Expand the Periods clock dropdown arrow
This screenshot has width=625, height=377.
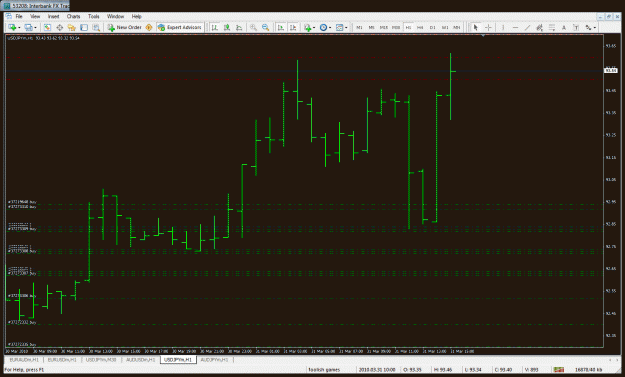click(x=330, y=27)
